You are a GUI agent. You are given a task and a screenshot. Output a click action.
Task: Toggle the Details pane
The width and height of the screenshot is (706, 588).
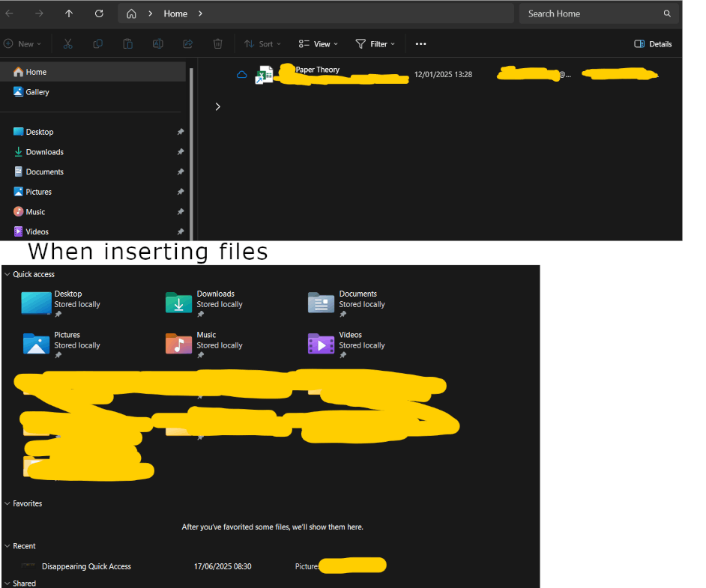coord(652,43)
